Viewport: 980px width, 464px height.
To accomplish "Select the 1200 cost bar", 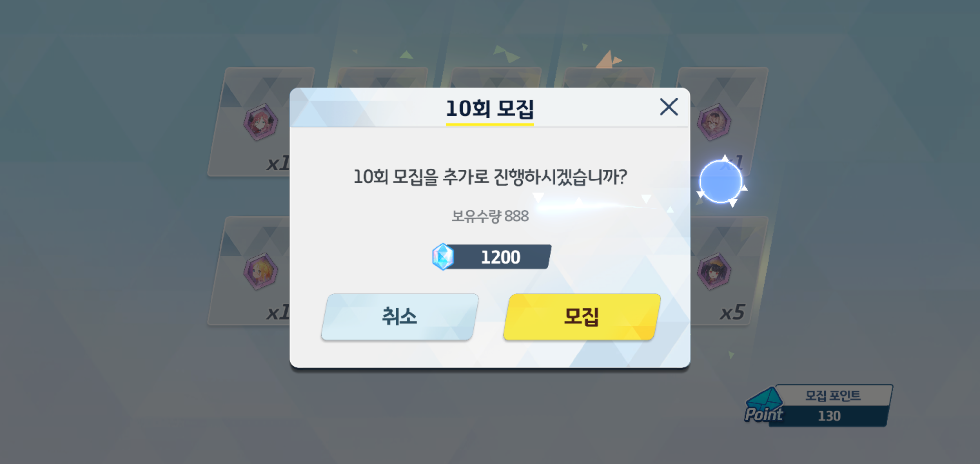I will 492,257.
